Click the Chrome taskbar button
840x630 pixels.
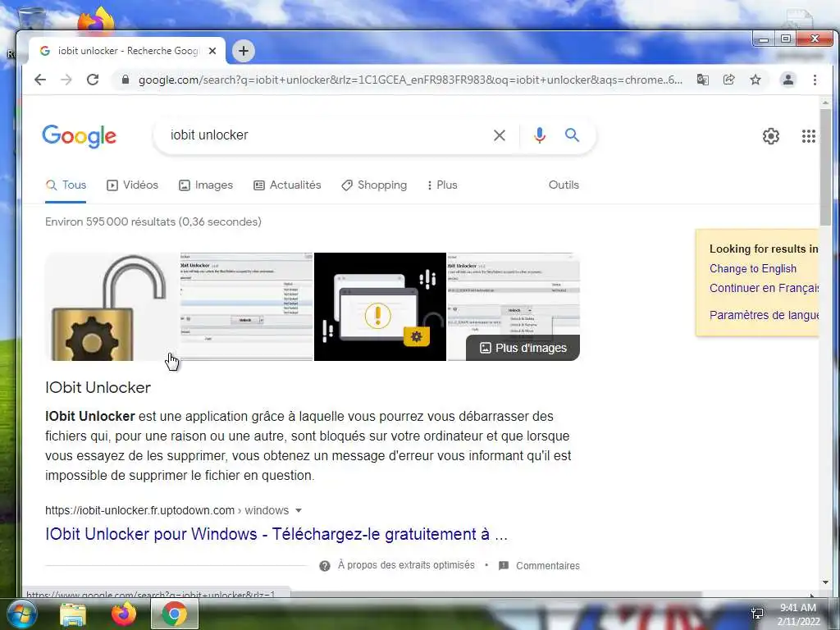175,614
